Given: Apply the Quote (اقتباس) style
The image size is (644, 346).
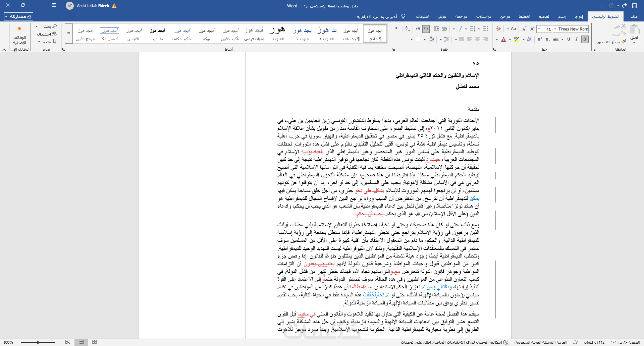Looking at the screenshot, I should coord(133,34).
